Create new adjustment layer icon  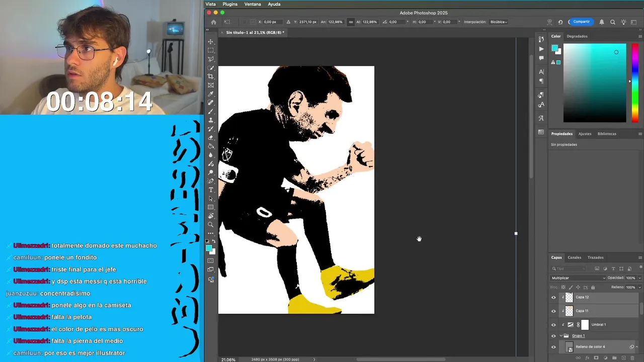coord(605,358)
